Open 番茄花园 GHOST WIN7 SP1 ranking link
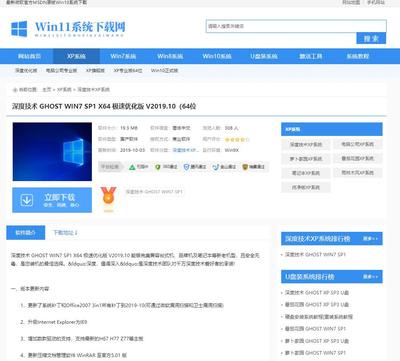The width and height of the screenshot is (400, 361). [315, 329]
